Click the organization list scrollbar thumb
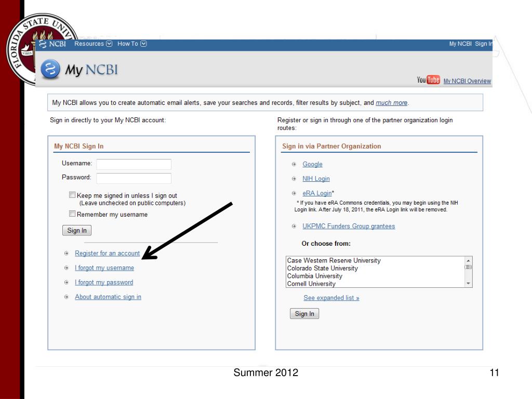 [x=468, y=267]
